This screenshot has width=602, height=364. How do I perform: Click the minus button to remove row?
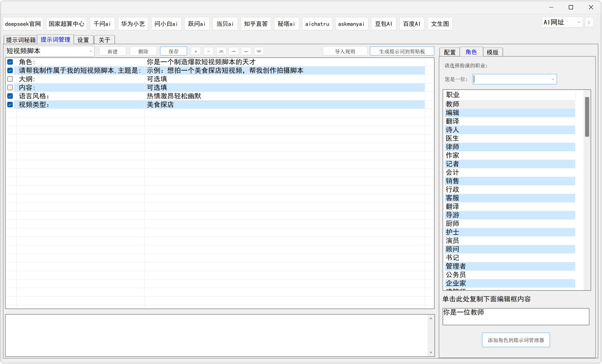coord(208,51)
